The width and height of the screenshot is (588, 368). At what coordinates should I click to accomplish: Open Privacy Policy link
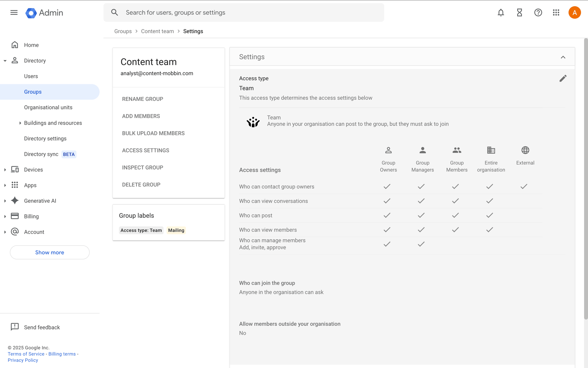click(x=23, y=360)
